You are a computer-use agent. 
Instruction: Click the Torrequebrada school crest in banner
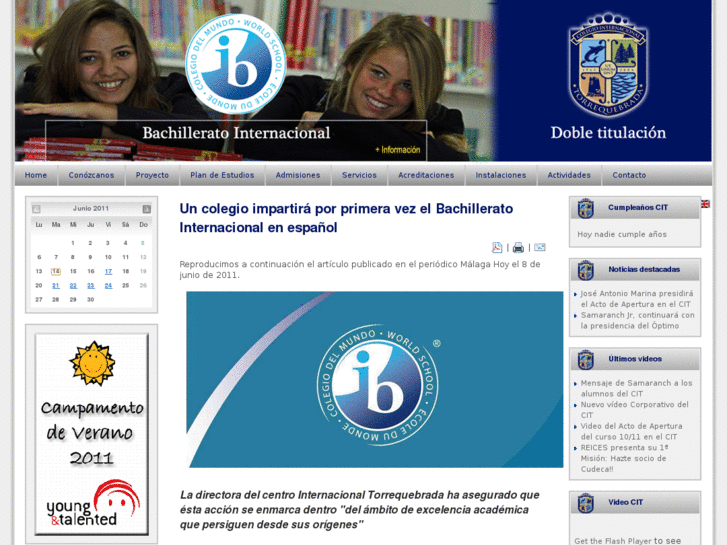pos(608,65)
